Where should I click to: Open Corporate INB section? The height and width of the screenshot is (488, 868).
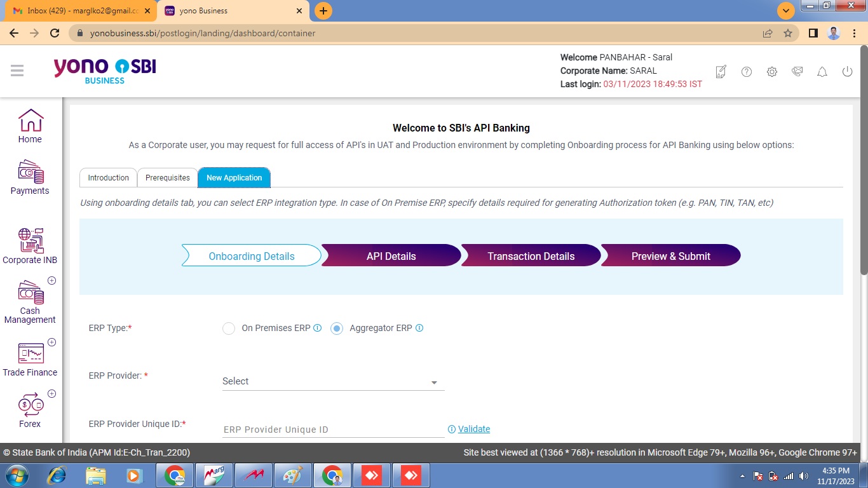[30, 247]
